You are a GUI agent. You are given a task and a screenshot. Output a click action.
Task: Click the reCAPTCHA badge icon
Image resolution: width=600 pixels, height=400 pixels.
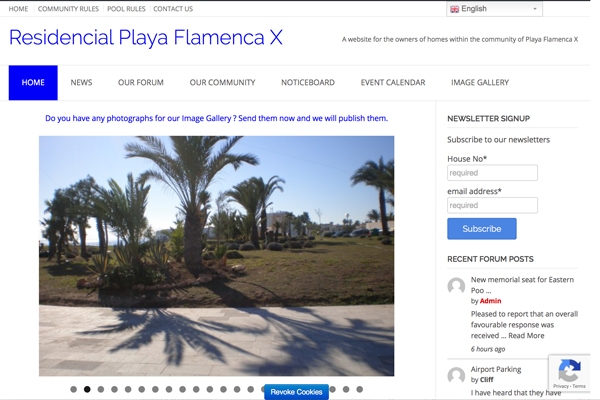[x=569, y=371]
